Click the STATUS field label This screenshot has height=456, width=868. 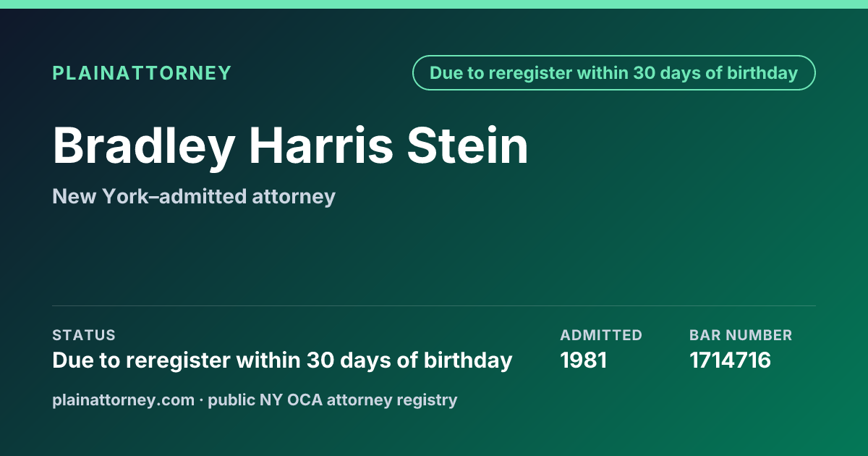84,335
